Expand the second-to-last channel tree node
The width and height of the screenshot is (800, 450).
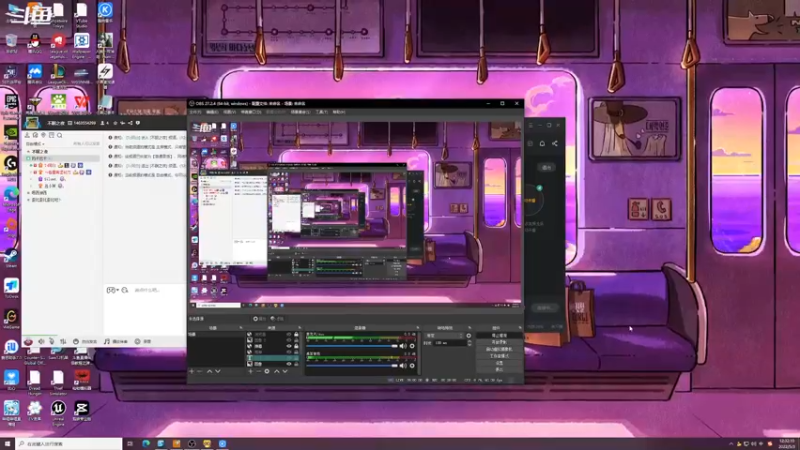pos(29,193)
